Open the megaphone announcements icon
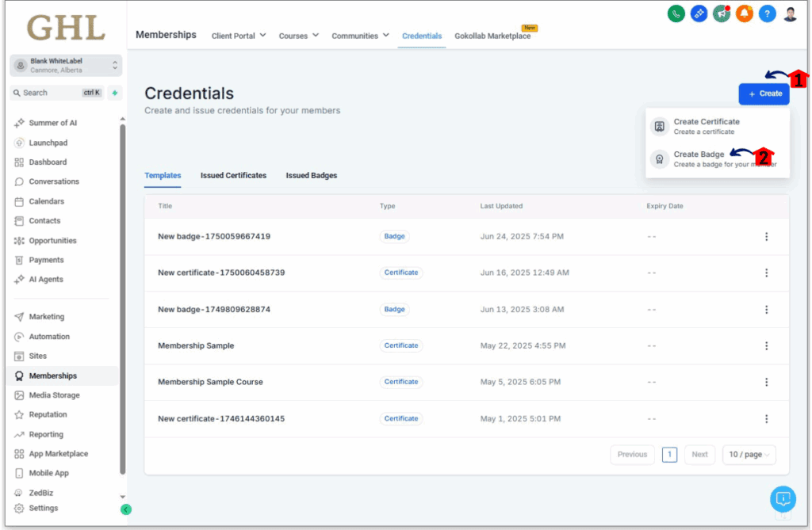 tap(722, 14)
